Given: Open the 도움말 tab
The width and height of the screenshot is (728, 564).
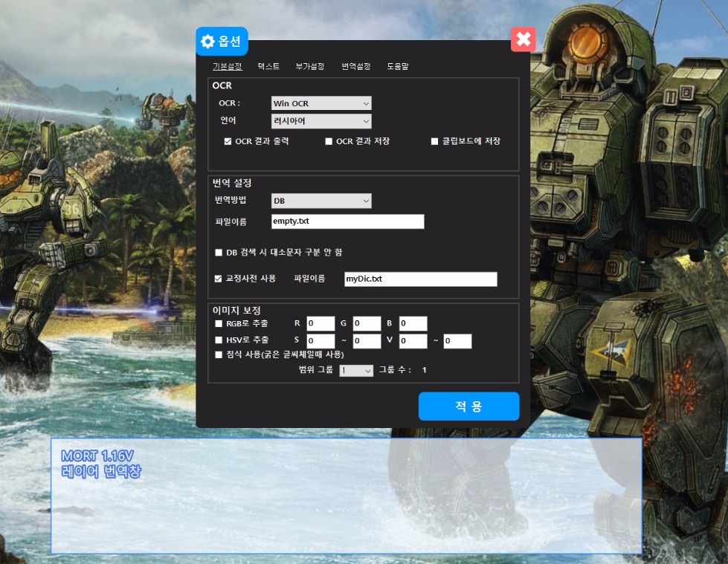Looking at the screenshot, I should point(397,67).
